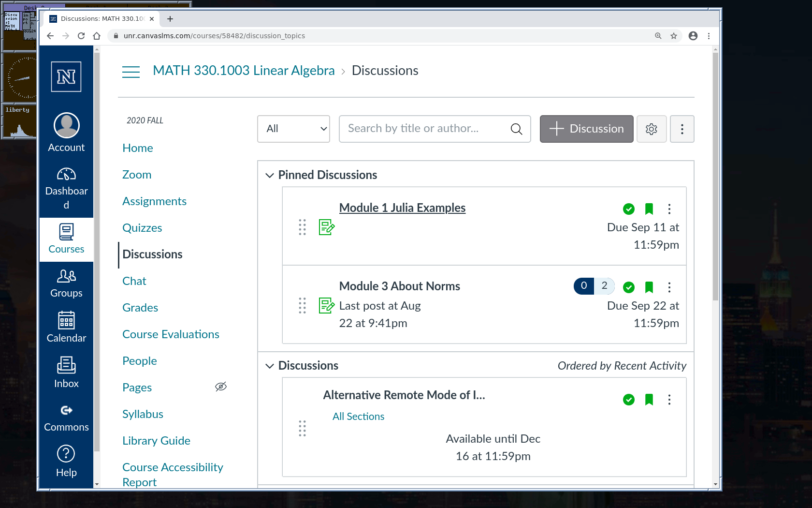Image resolution: width=812 pixels, height=508 pixels.
Task: Toggle published status of Module 1 Julia Examples
Action: (628, 209)
